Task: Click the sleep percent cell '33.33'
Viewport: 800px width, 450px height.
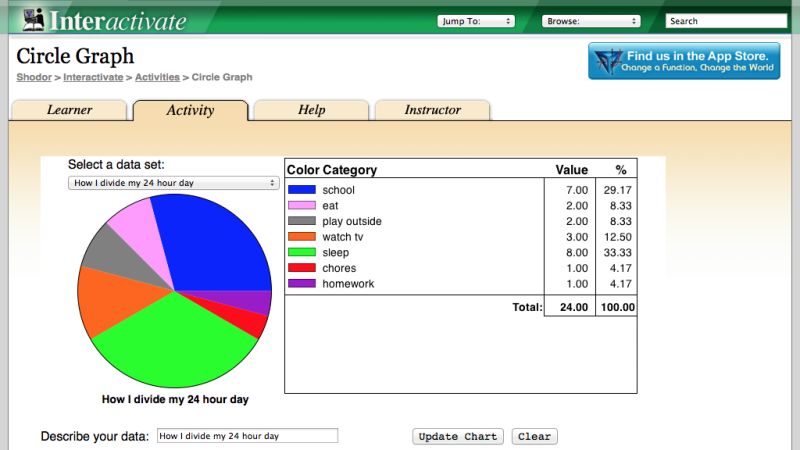Action: 617,253
